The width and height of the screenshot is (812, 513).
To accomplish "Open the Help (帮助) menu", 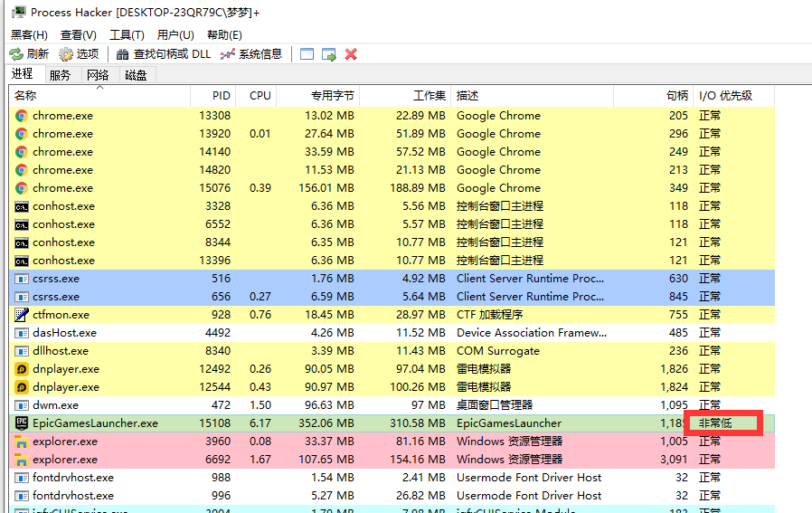I will click(224, 34).
